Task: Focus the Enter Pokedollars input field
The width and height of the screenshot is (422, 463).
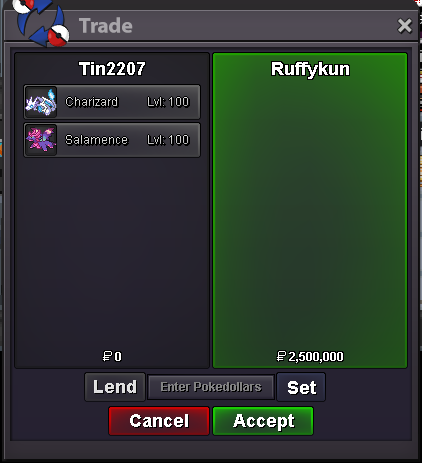Action: pos(211,387)
